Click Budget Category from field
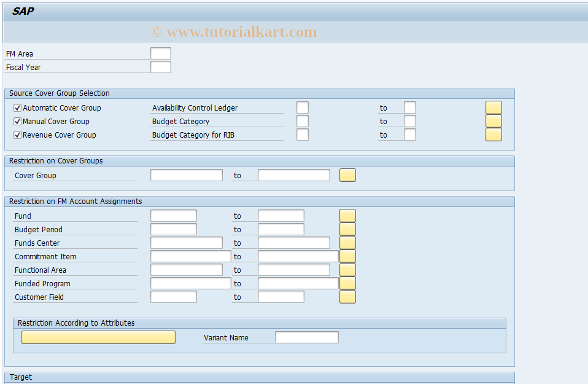The width and height of the screenshot is (588, 384). (303, 121)
